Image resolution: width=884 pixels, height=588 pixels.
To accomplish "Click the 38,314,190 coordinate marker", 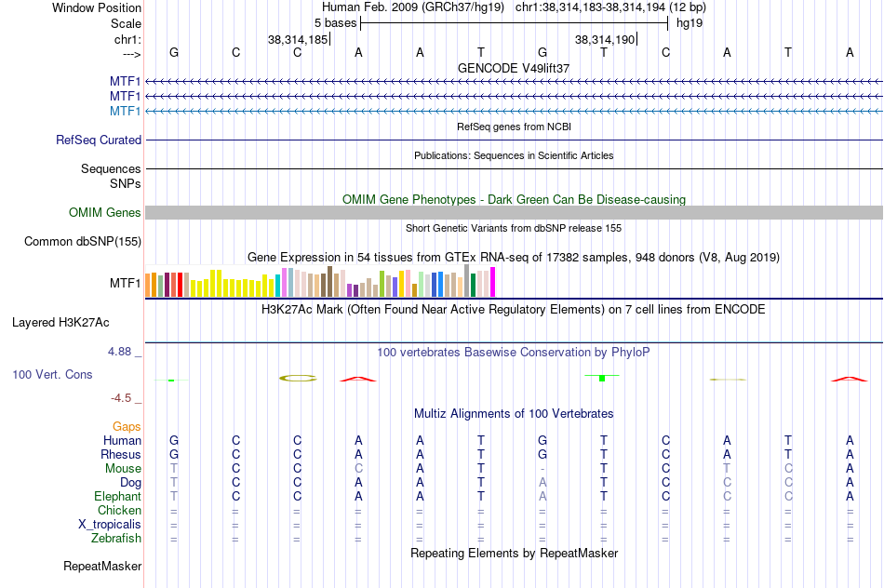I will pyautogui.click(x=605, y=39).
